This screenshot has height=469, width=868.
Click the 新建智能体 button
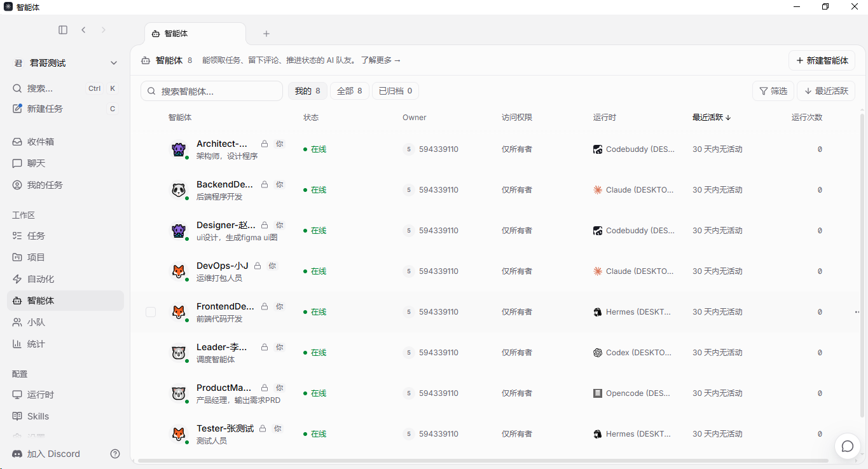click(x=822, y=60)
